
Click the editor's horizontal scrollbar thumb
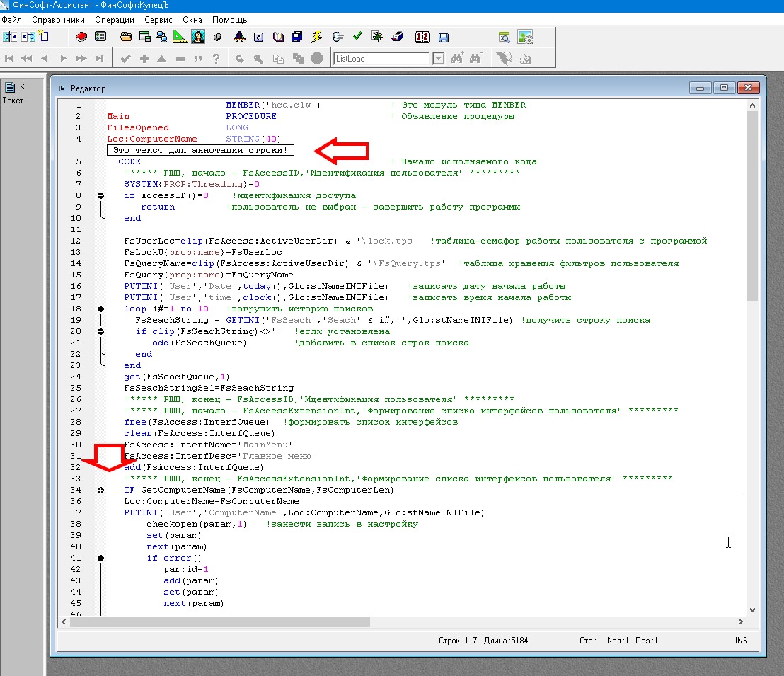coord(219,621)
